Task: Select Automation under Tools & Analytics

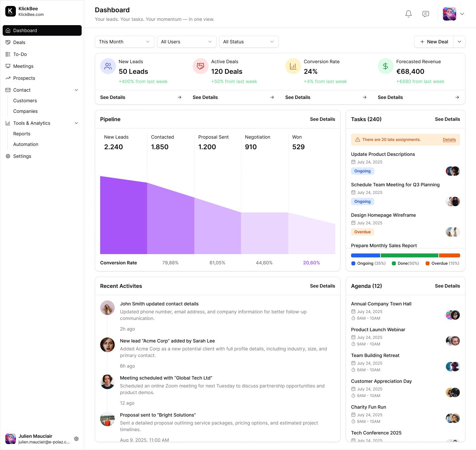Action: [x=26, y=144]
